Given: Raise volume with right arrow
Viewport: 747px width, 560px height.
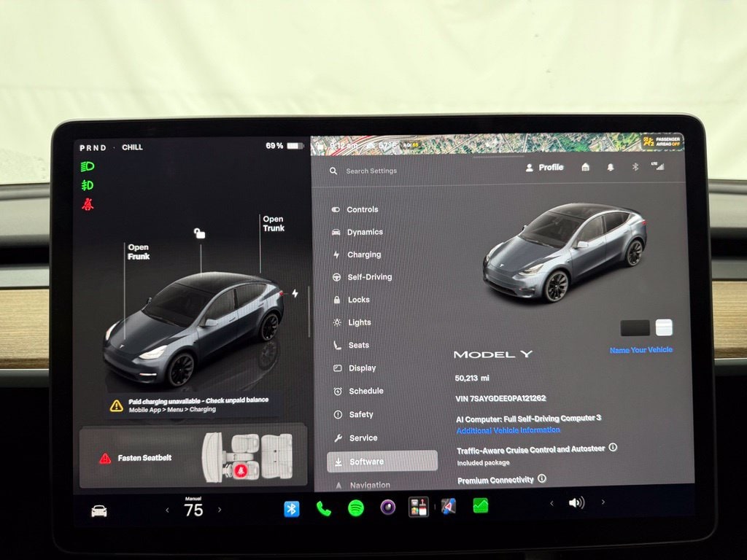Looking at the screenshot, I should [x=603, y=502].
